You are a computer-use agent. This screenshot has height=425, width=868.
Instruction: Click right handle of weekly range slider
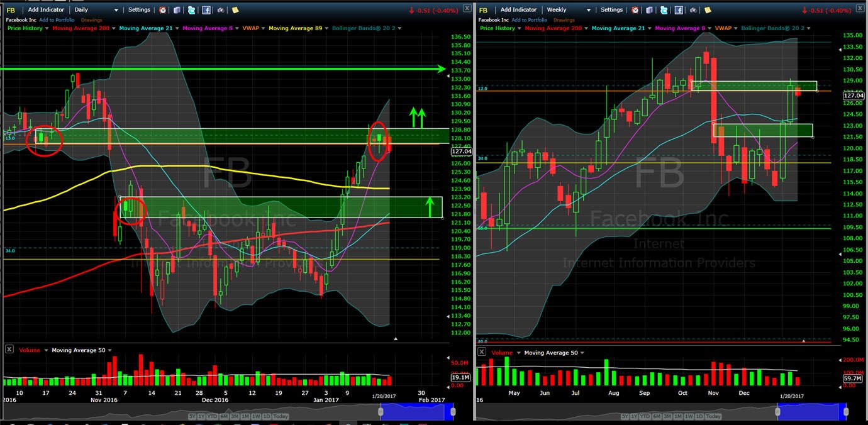pyautogui.click(x=847, y=411)
